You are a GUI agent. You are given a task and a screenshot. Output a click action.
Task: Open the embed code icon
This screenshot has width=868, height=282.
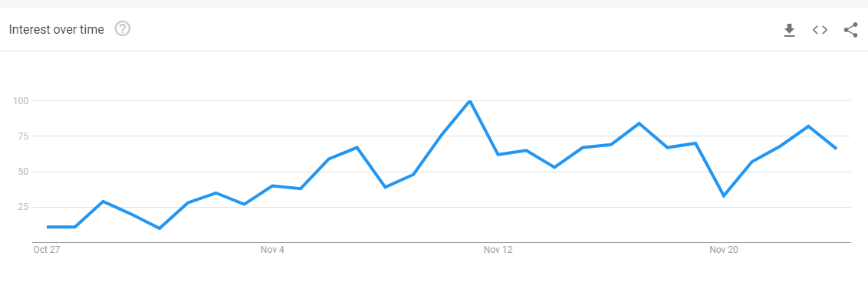coord(820,30)
